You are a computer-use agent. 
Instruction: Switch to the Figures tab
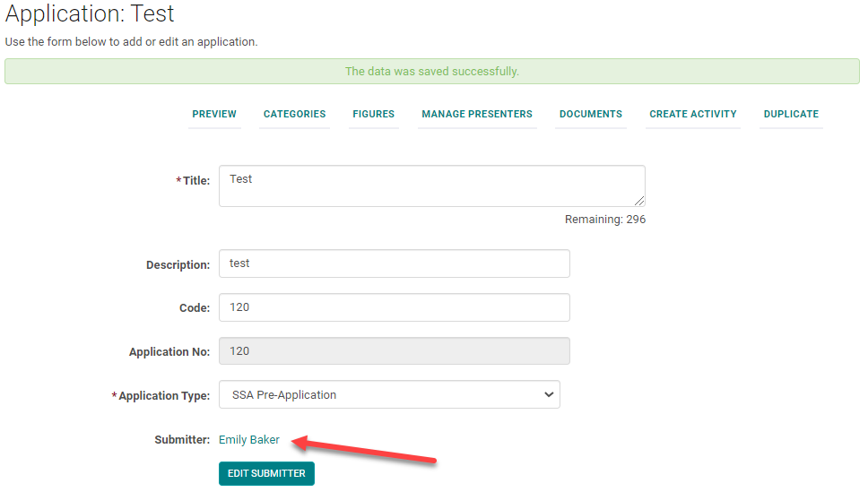pos(373,114)
